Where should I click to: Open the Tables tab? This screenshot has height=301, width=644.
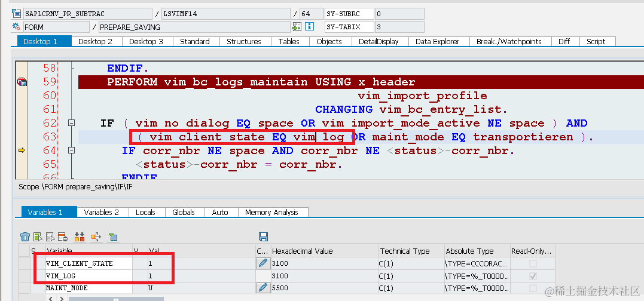pyautogui.click(x=289, y=41)
